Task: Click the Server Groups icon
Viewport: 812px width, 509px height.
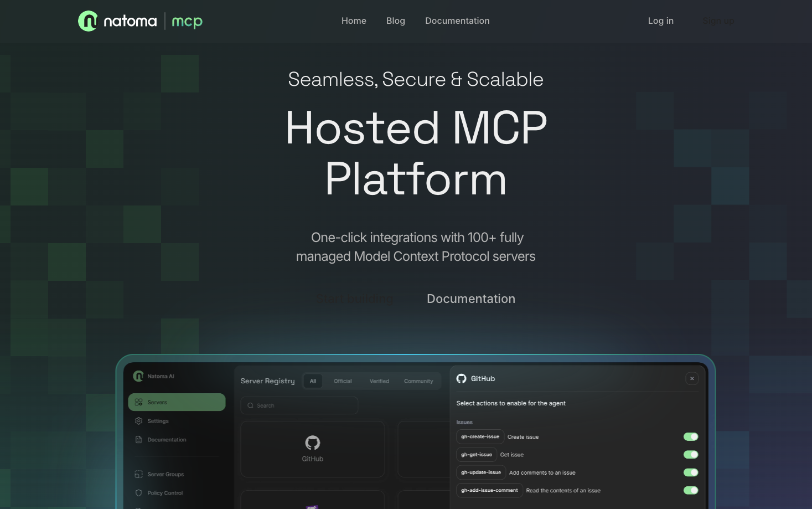Action: (x=138, y=474)
